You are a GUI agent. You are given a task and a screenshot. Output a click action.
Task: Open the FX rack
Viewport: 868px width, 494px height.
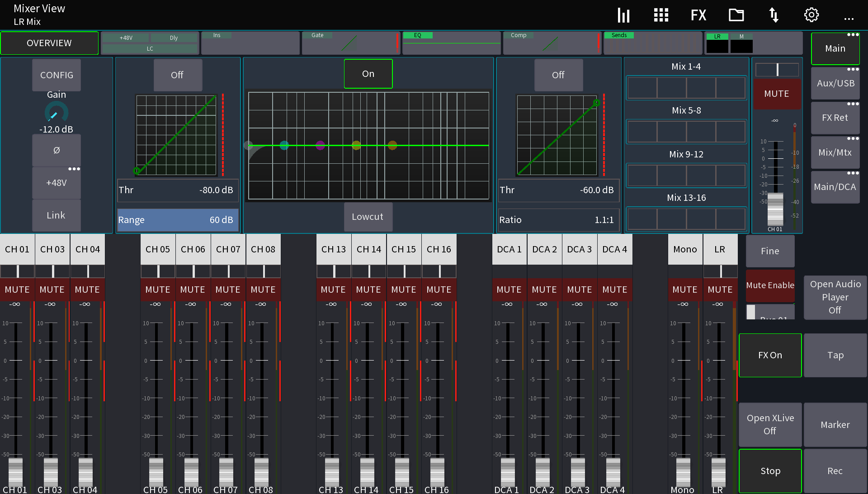coord(698,14)
